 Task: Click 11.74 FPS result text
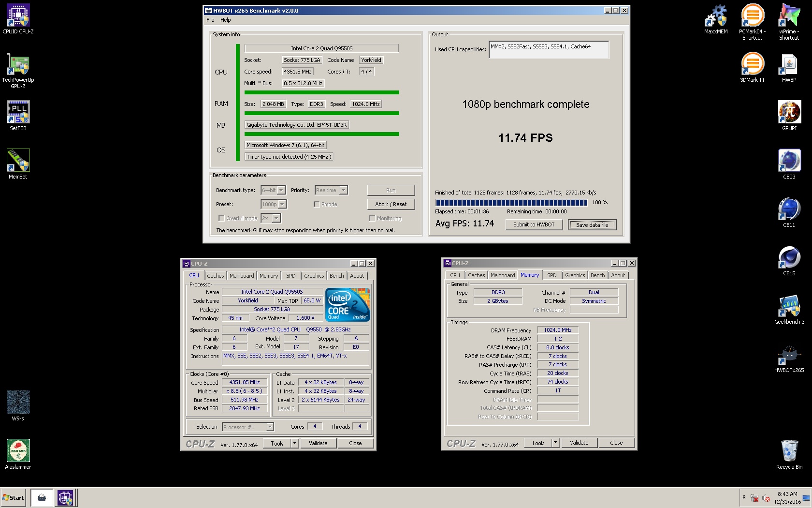click(525, 138)
